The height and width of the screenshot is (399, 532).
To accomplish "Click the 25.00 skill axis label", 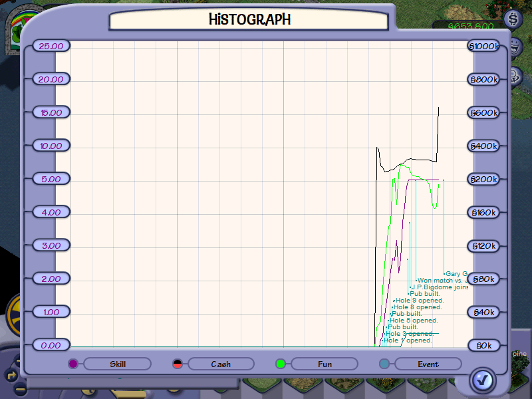I will (x=51, y=46).
